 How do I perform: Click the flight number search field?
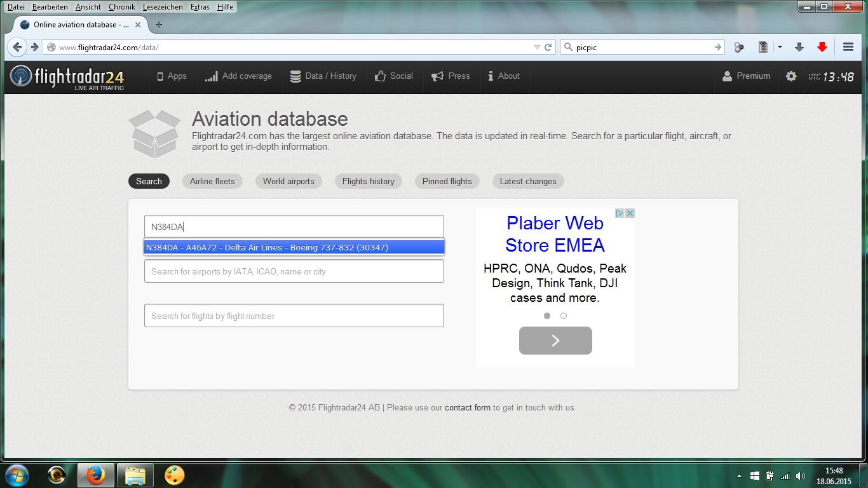[294, 316]
